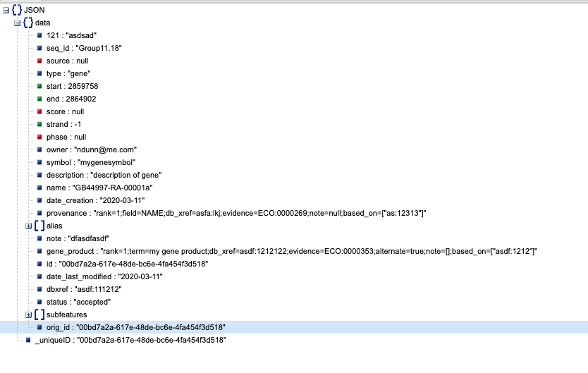
Task: Click the green square beside start
Action: [39, 86]
